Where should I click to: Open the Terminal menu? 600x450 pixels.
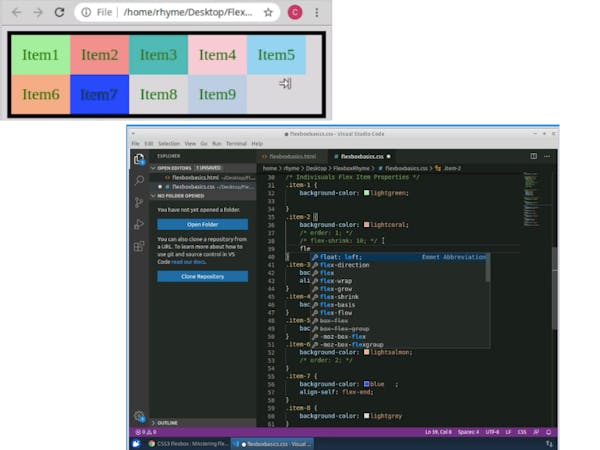point(236,143)
